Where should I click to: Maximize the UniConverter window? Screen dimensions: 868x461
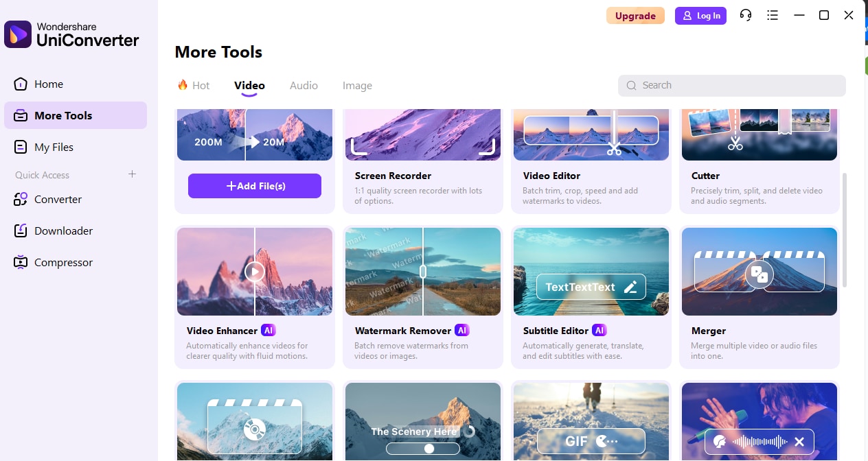pyautogui.click(x=824, y=15)
